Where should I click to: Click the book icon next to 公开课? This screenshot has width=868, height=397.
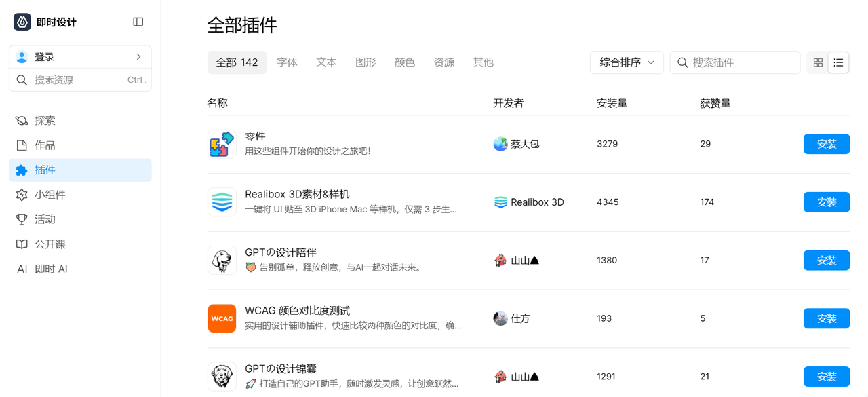coord(22,244)
